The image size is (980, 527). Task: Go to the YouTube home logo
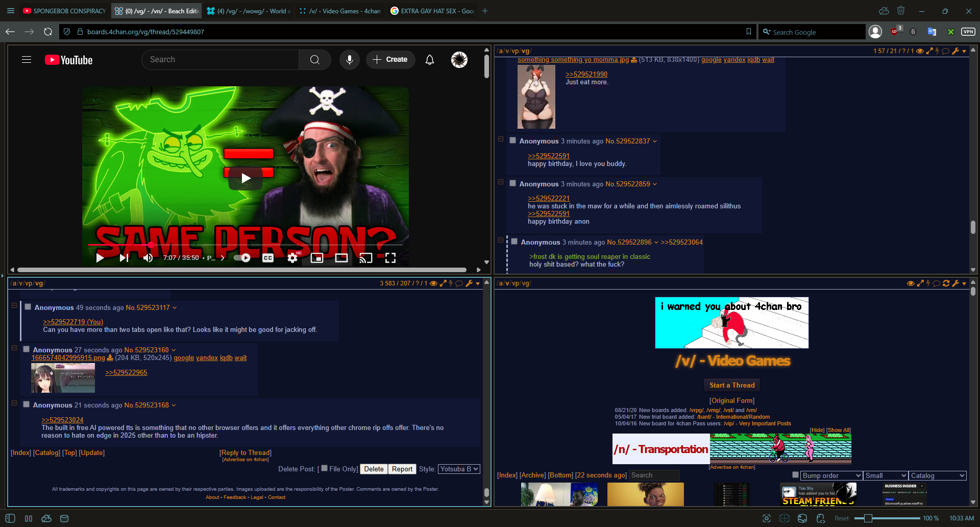tap(68, 60)
